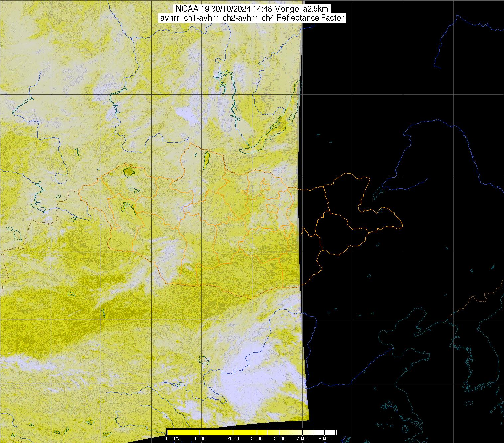The image size is (504, 443).
Task: Select the "avhrr_ch1-avhrr_ch2-avhrr_ch4 Reflectance Factor" caption
Action: coord(252,18)
